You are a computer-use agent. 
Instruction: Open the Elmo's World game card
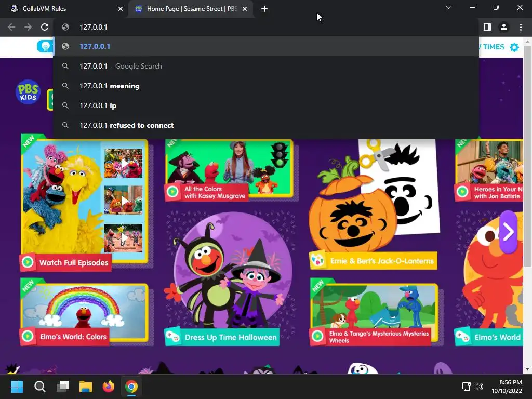click(489, 278)
